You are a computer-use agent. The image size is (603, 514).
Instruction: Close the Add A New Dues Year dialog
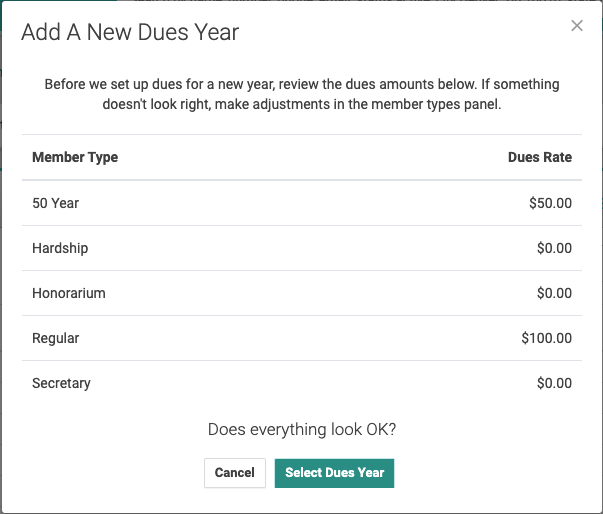click(x=577, y=26)
